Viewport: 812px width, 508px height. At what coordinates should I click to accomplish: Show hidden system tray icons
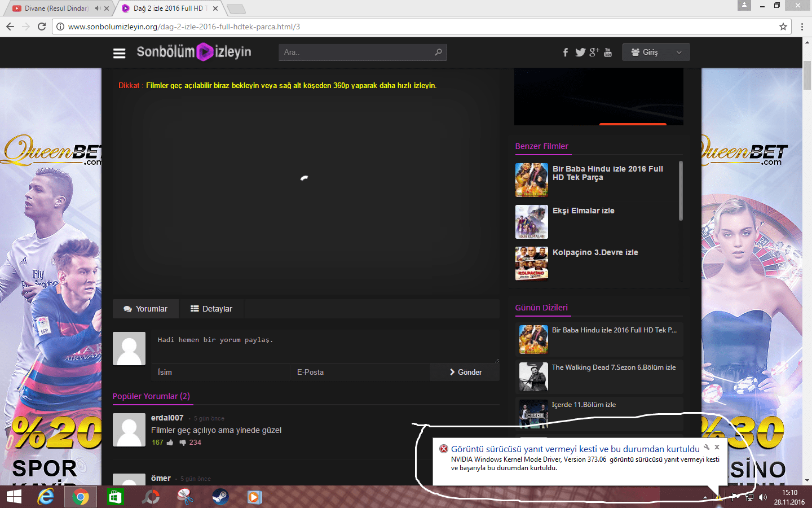(705, 497)
